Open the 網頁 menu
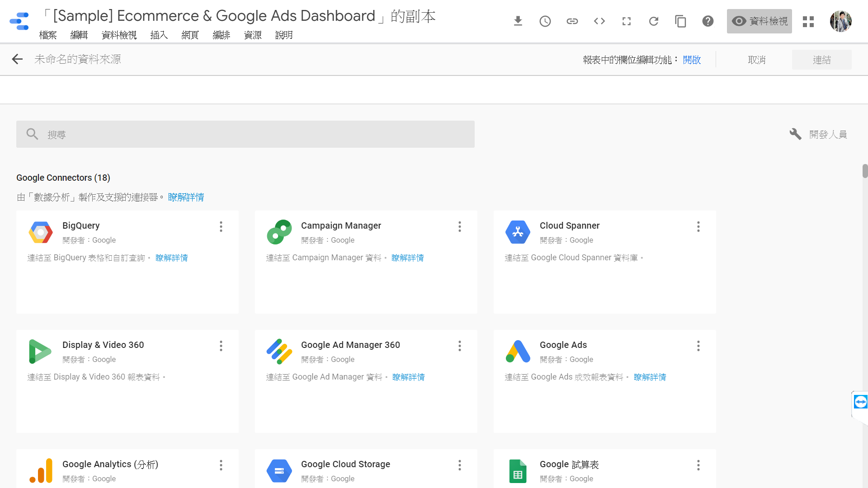Viewport: 868px width, 488px height. [x=190, y=35]
